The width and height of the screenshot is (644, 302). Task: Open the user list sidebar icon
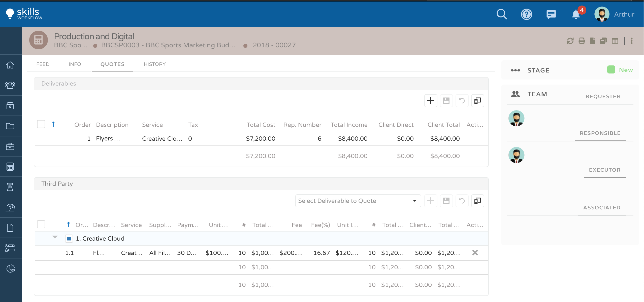click(10, 248)
